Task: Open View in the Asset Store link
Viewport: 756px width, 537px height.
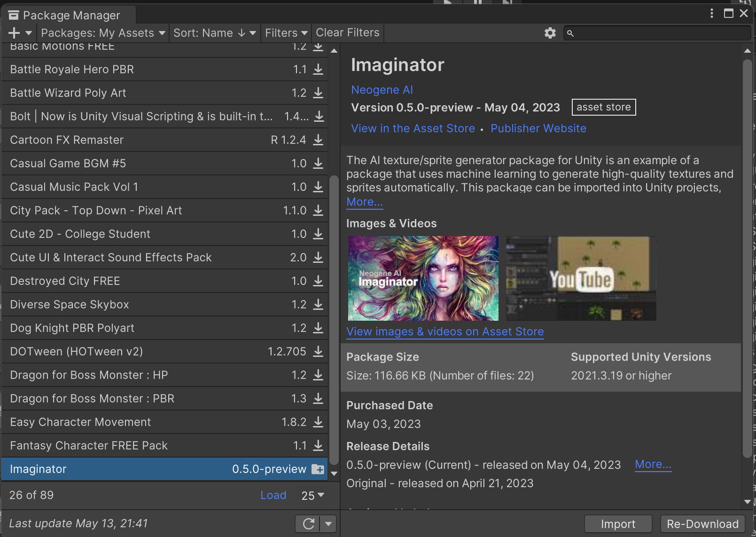Action: pos(413,128)
